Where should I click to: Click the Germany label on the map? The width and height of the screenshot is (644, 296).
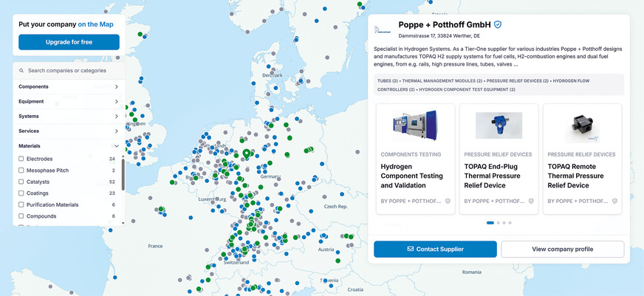[270, 176]
